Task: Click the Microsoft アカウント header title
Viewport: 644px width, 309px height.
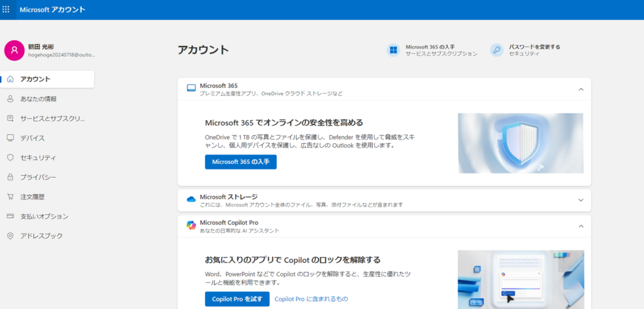Action: pyautogui.click(x=53, y=9)
